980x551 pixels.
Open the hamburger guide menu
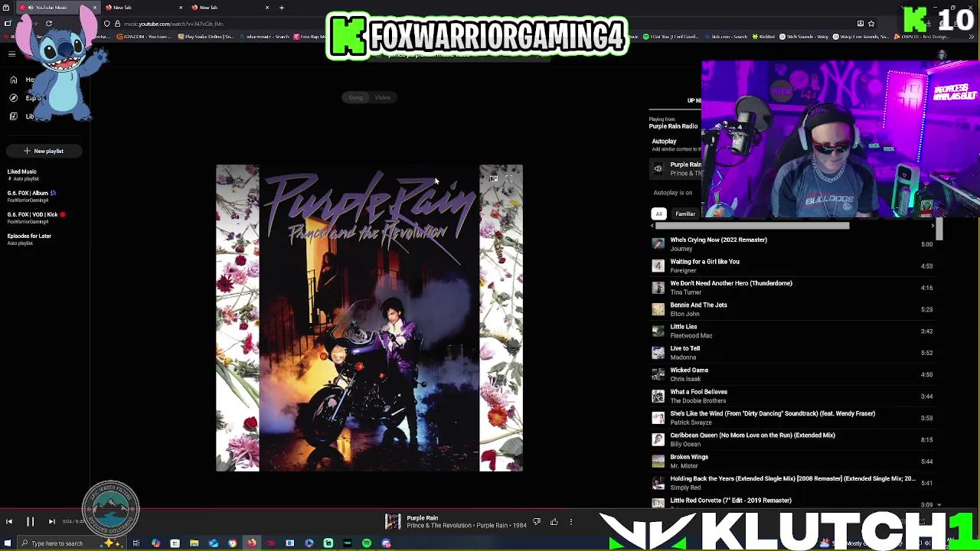(x=11, y=54)
